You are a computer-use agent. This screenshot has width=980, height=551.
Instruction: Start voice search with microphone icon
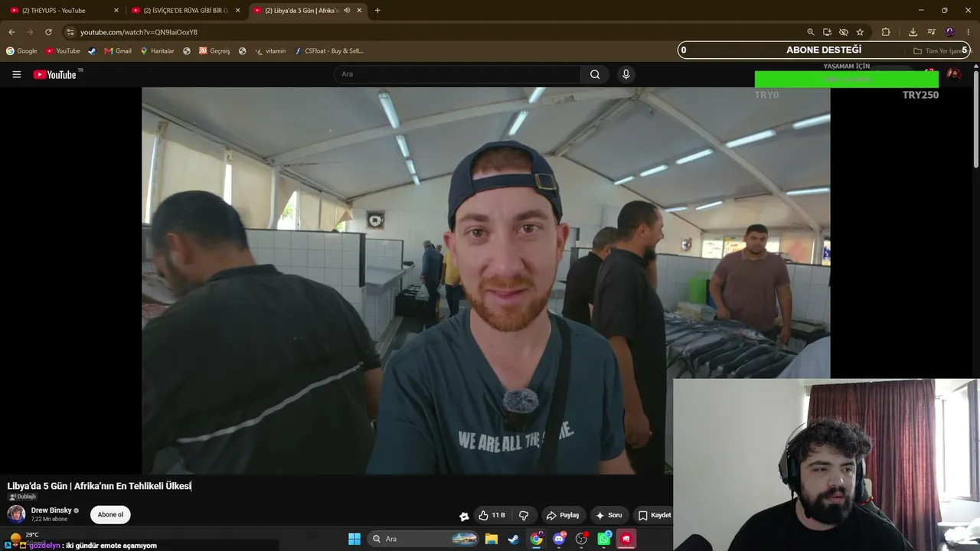click(626, 74)
